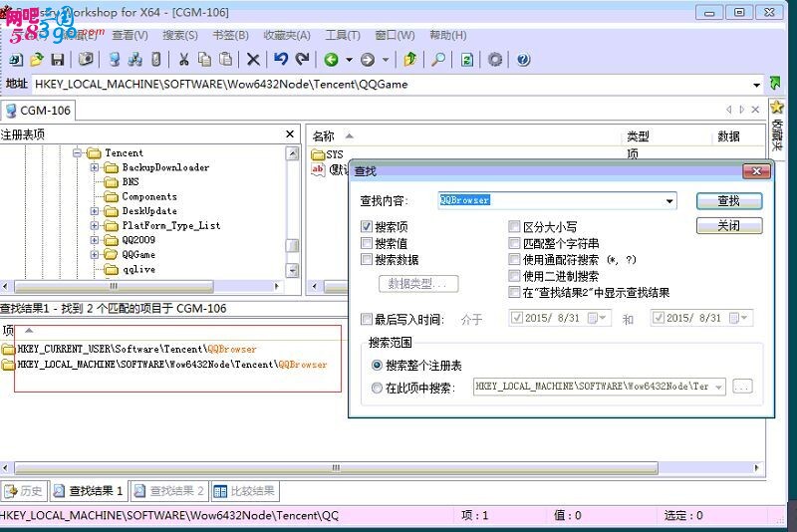Image resolution: width=797 pixels, height=532 pixels.
Task: Click the favorites star sidebar icon
Action: click(x=777, y=108)
